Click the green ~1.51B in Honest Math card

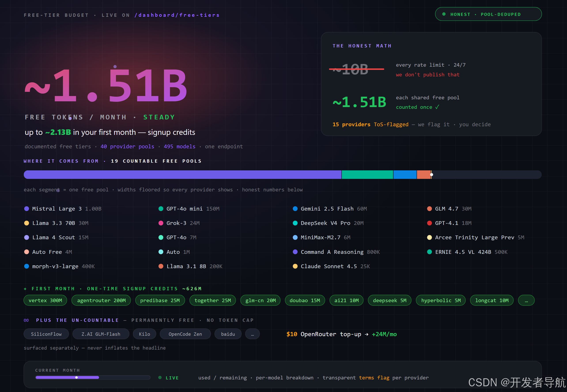(x=359, y=102)
